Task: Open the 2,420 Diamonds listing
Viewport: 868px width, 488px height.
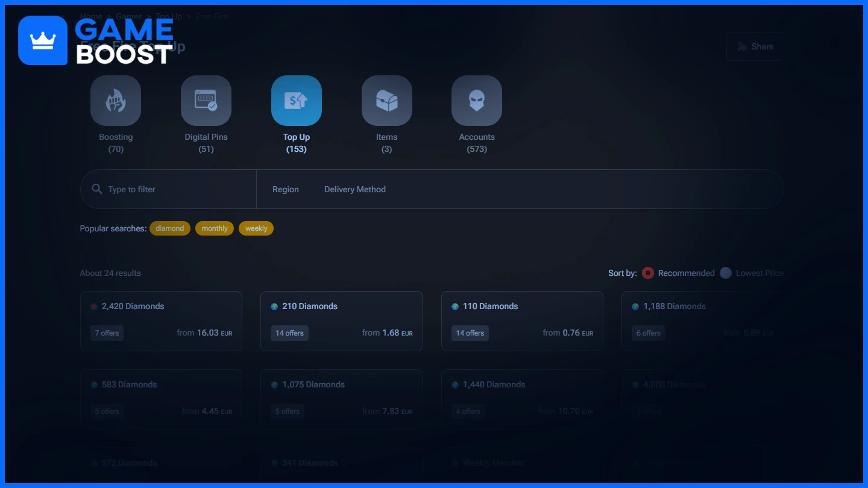Action: point(161,321)
